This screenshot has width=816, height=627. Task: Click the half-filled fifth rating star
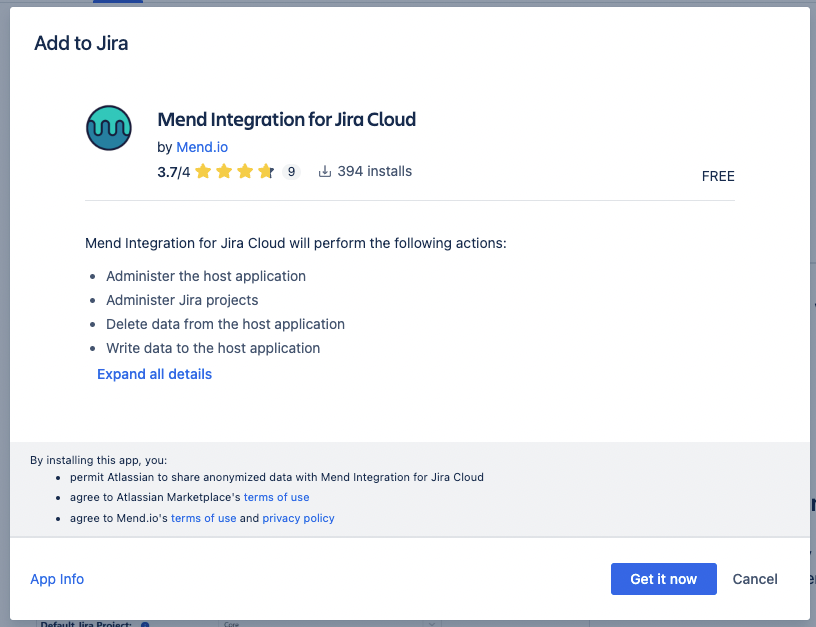pos(266,170)
